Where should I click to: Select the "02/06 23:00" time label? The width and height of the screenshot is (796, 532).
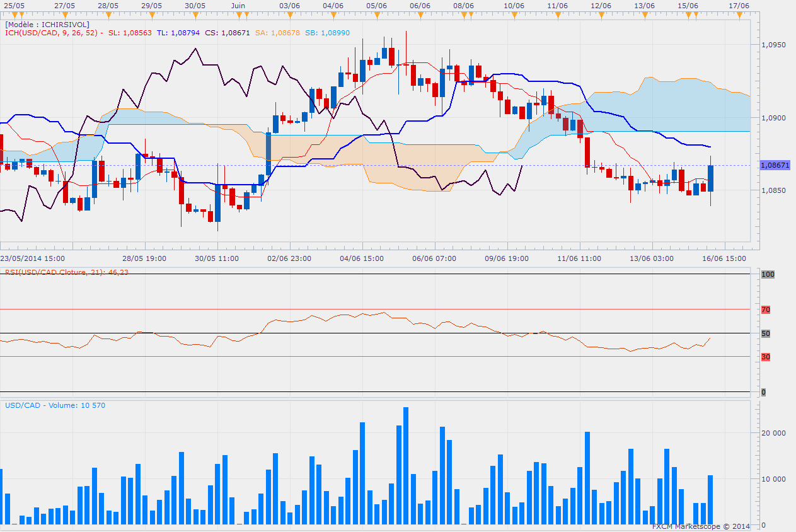pos(289,258)
